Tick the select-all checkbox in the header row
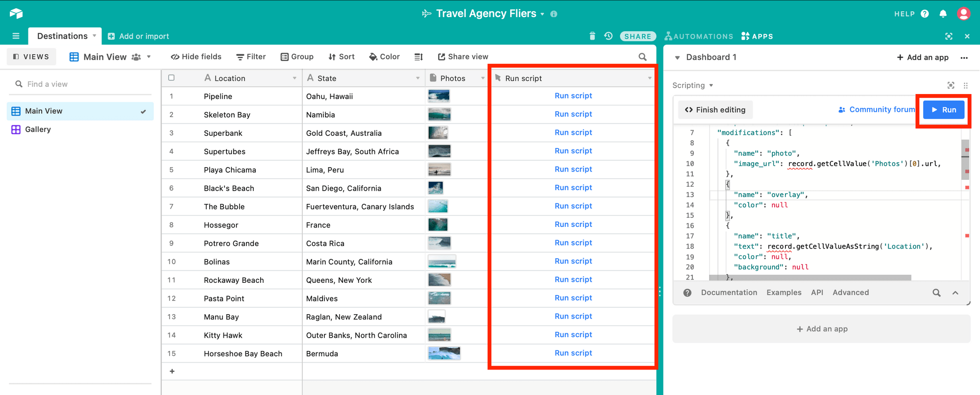This screenshot has height=395, width=980. 171,78
